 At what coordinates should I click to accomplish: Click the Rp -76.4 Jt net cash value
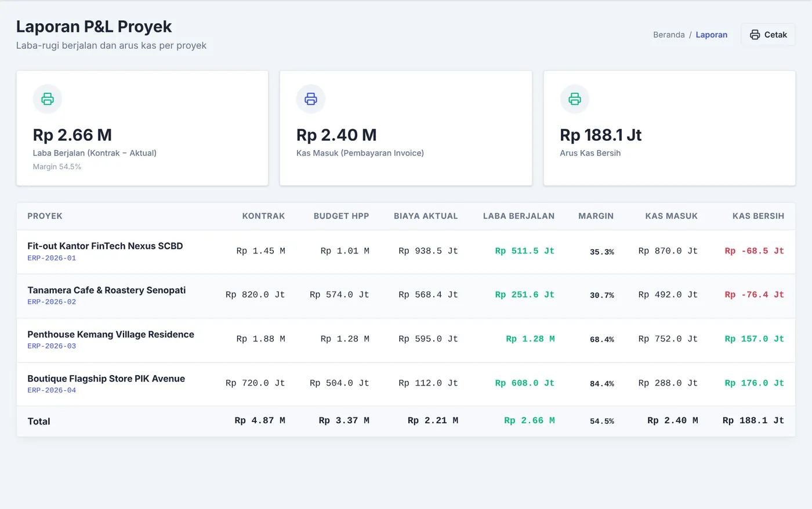tap(754, 295)
